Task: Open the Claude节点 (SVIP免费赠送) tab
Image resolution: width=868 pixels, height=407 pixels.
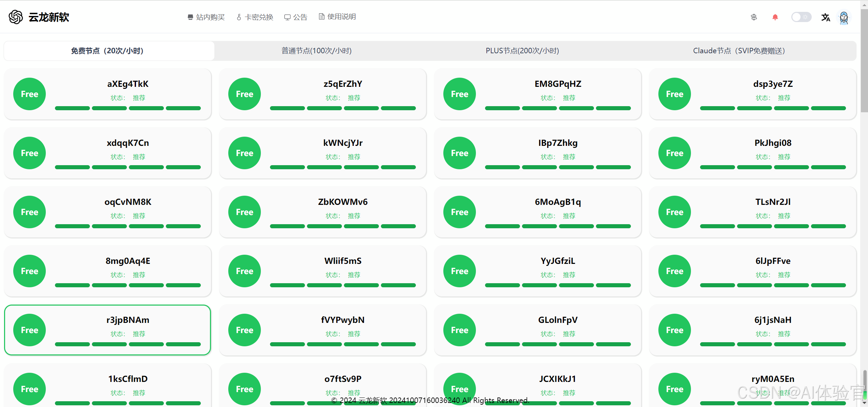Action: click(x=739, y=51)
